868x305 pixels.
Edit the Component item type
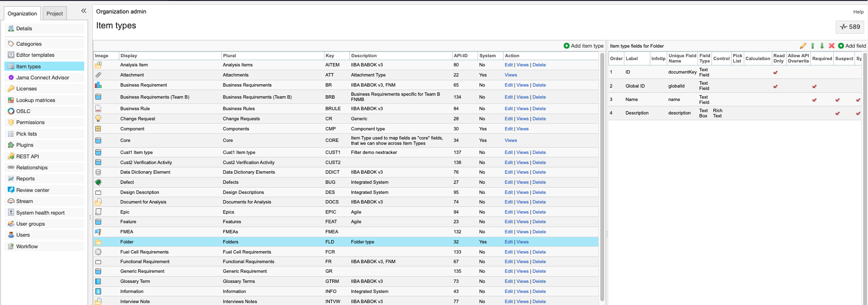click(x=508, y=129)
